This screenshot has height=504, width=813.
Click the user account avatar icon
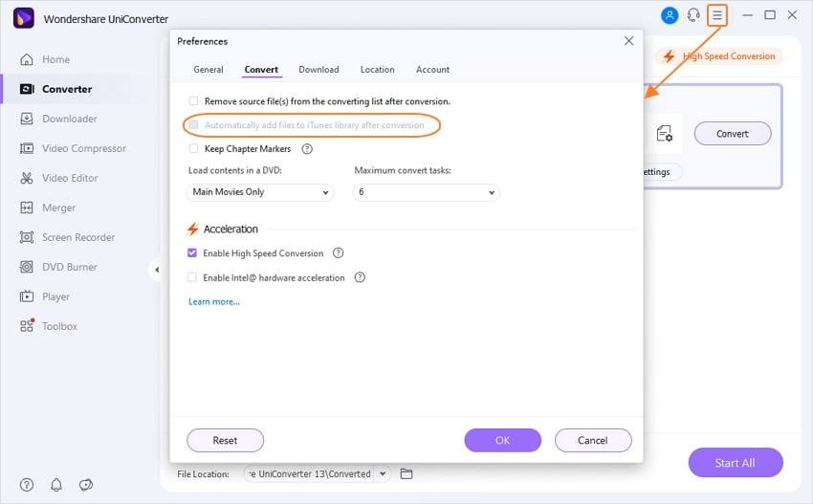[x=670, y=15]
